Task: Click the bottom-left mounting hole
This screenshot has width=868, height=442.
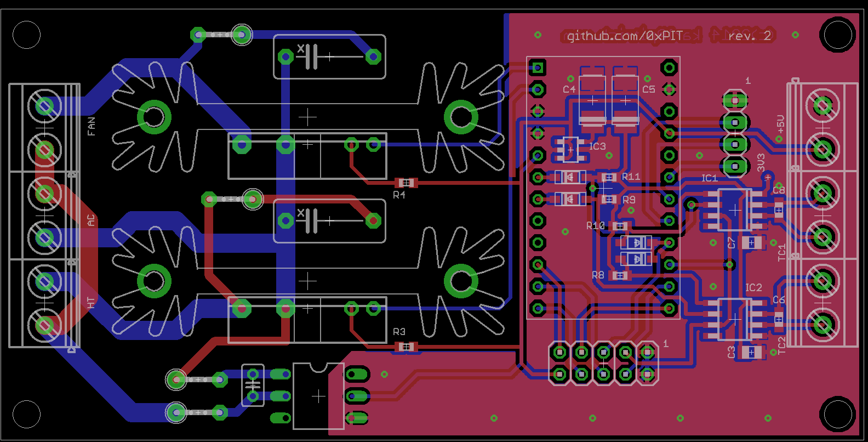Action: click(26, 414)
